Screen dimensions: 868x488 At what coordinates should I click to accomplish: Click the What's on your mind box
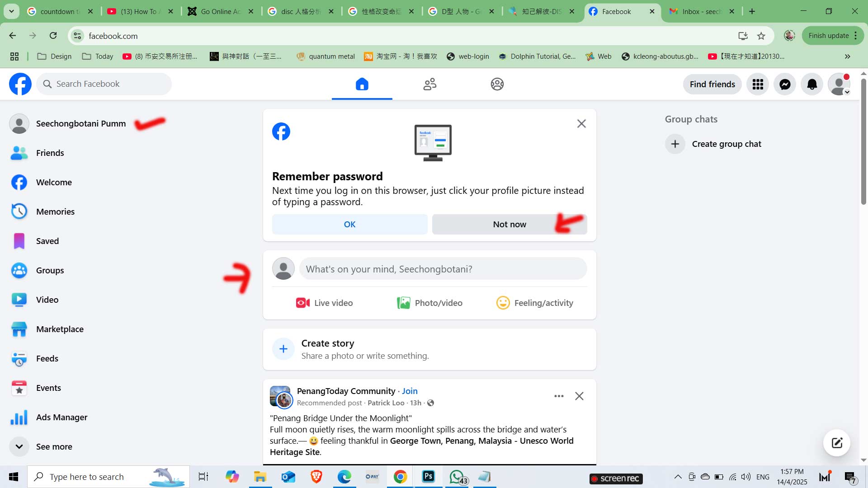[x=443, y=269]
